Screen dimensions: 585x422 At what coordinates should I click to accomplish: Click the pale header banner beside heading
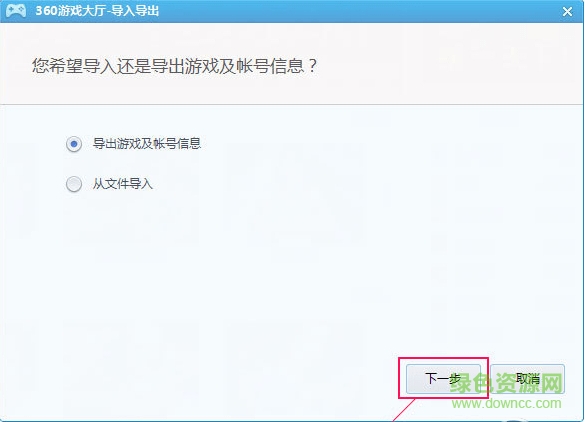click(x=448, y=63)
